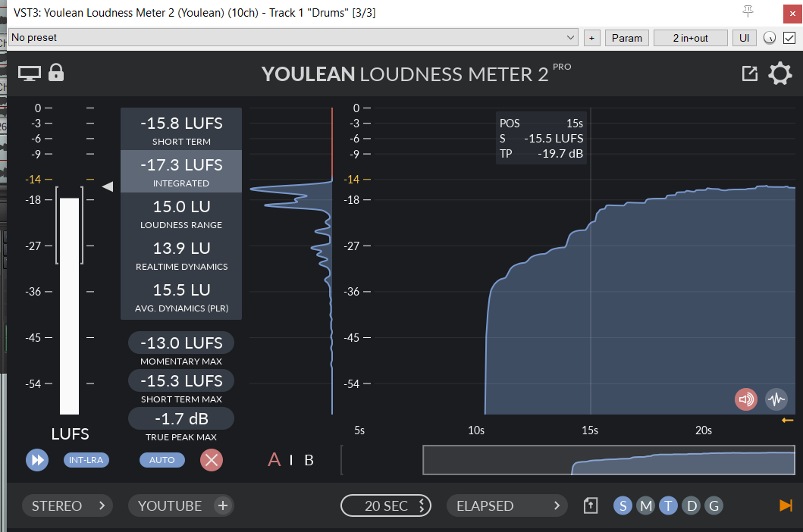Click the export file icon
This screenshot has height=532, width=803.
591,506
